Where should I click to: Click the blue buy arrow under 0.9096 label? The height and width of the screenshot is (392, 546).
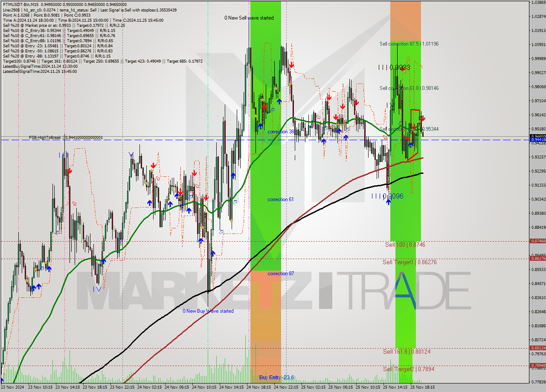[x=388, y=202]
